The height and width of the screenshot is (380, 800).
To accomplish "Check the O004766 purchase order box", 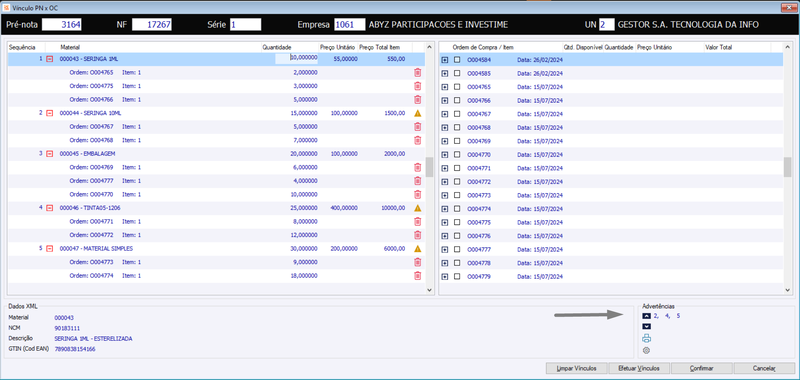I will 457,100.
